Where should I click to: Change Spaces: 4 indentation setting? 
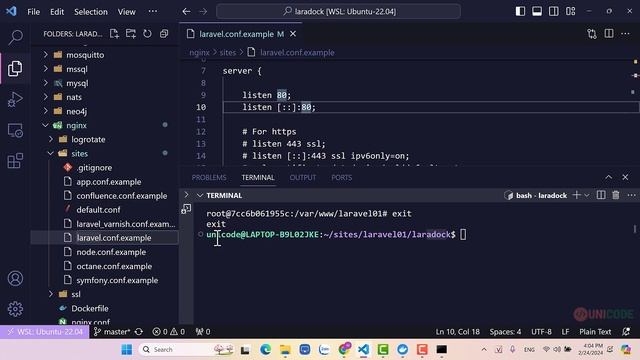click(x=505, y=332)
